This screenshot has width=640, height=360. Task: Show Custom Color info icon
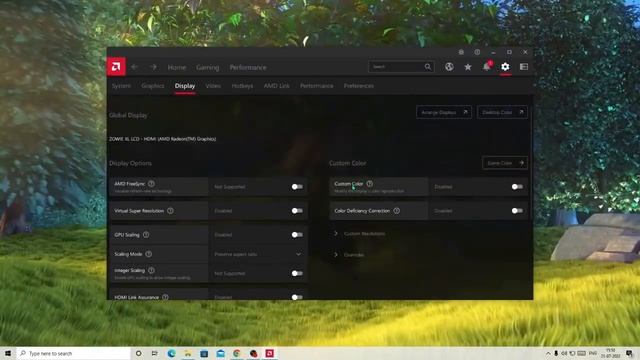(369, 184)
